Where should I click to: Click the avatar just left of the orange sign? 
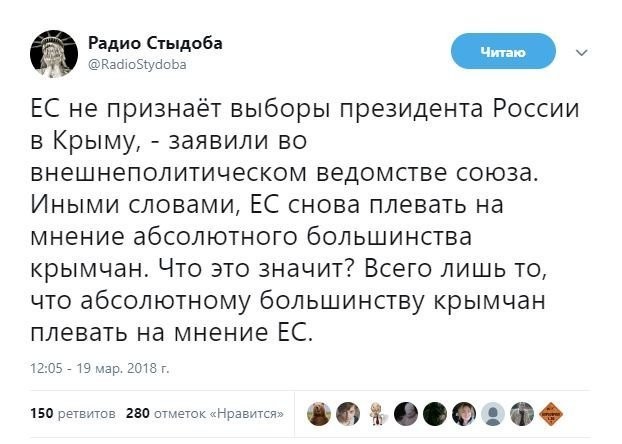tap(524, 412)
